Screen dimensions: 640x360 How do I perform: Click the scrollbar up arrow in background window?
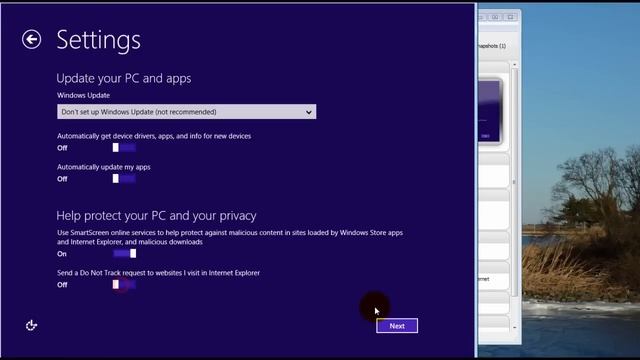[x=514, y=65]
